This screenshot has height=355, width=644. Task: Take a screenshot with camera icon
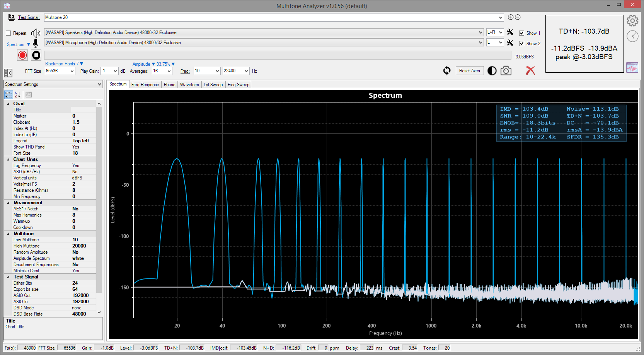point(506,71)
